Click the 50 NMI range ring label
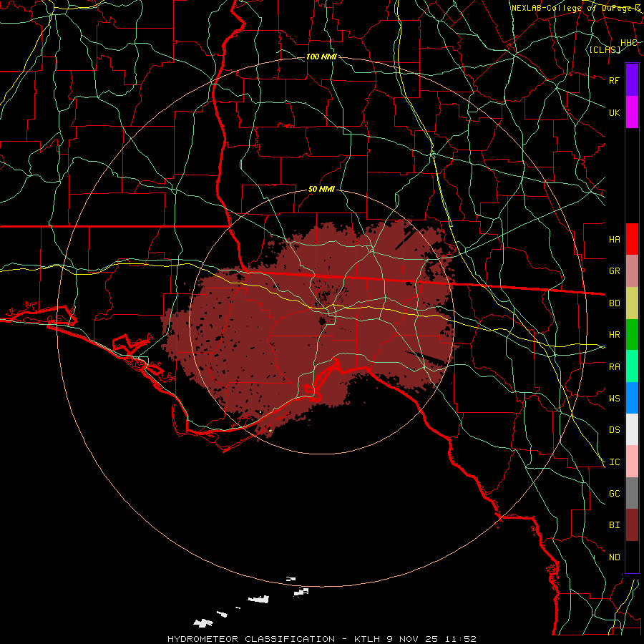The image size is (644, 644). pyautogui.click(x=321, y=189)
